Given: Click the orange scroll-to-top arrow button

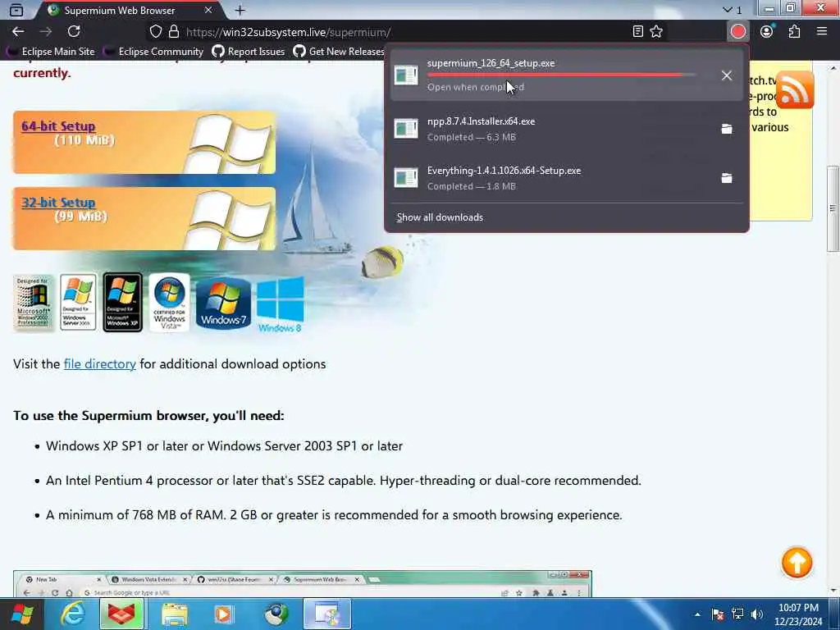Looking at the screenshot, I should (x=797, y=562).
